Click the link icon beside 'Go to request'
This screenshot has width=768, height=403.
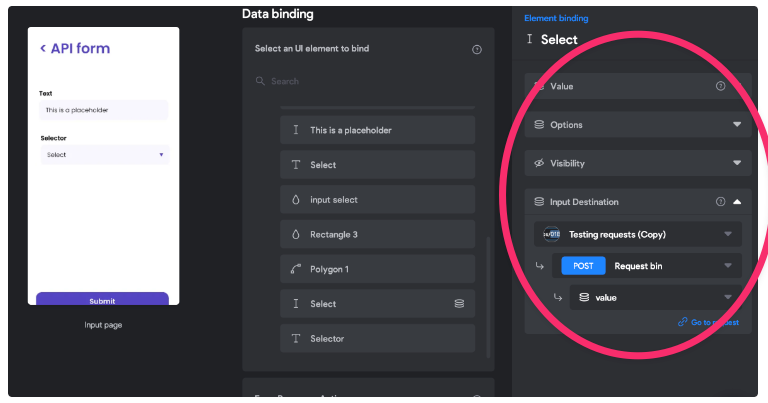coord(682,322)
